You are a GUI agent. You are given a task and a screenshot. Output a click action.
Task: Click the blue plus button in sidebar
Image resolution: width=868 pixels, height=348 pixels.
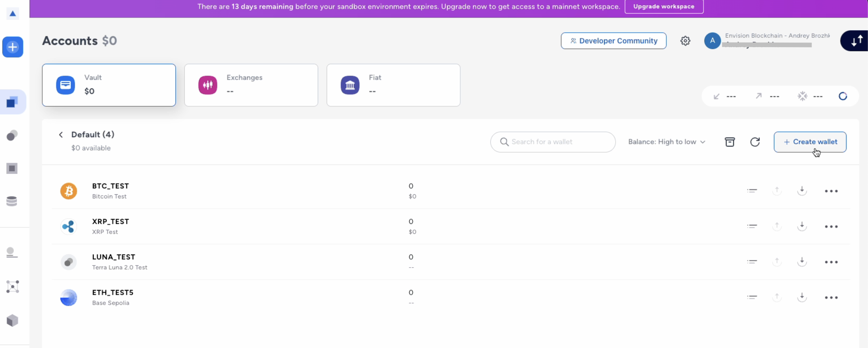click(x=13, y=47)
